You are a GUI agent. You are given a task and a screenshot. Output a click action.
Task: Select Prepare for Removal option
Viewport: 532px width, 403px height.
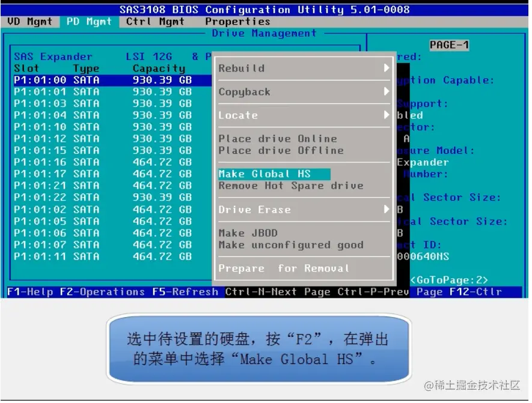(284, 268)
